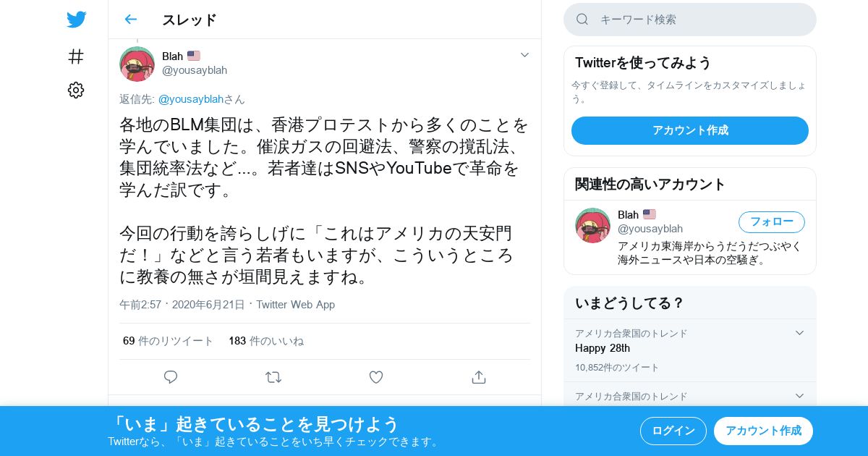View 69 件のリツイート list
This screenshot has height=456, width=868.
click(x=169, y=341)
